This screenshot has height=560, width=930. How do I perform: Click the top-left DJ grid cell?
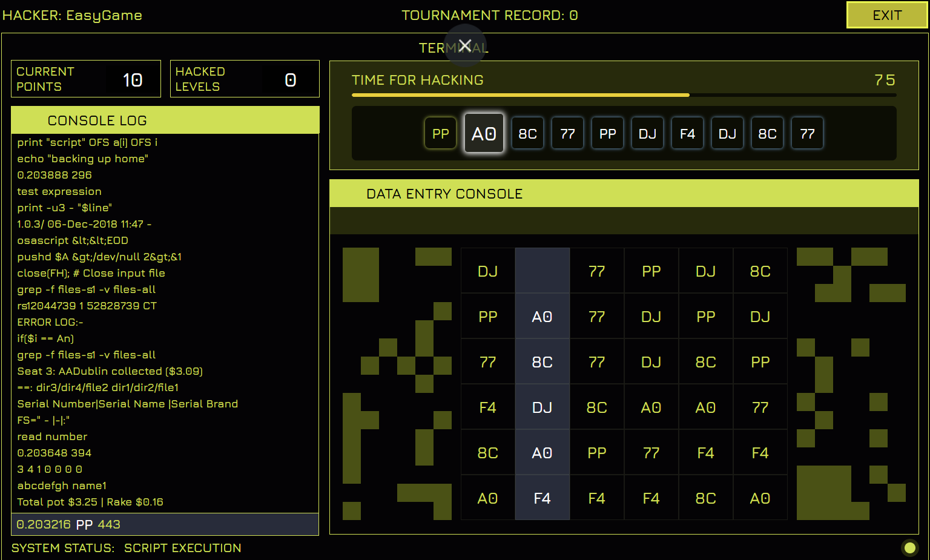487,271
